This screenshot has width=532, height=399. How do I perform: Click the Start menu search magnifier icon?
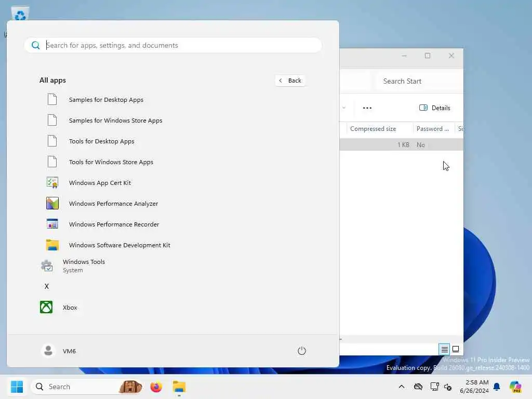(x=36, y=45)
